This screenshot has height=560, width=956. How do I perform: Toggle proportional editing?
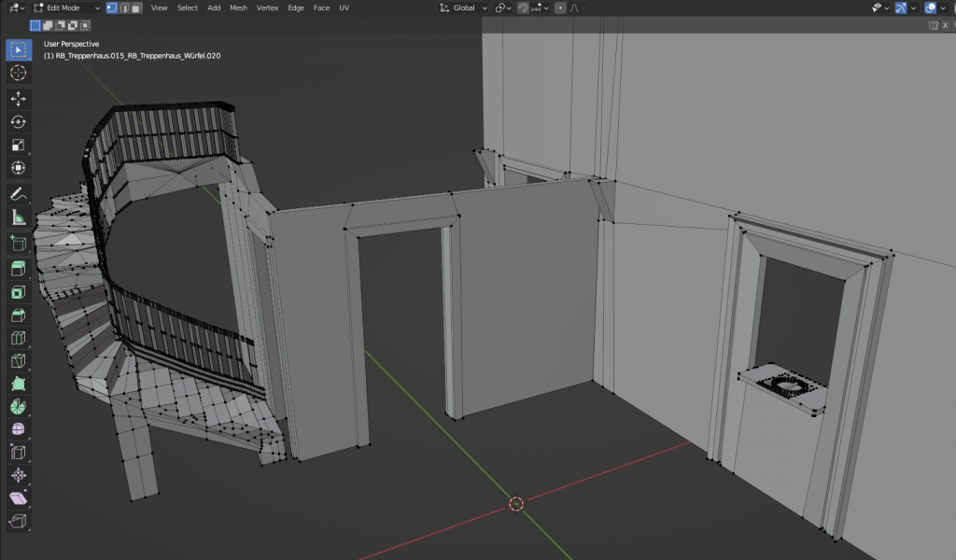[x=562, y=7]
